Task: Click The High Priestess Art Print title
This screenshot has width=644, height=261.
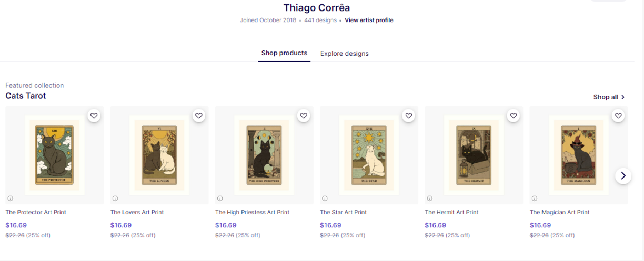Action: [x=252, y=212]
